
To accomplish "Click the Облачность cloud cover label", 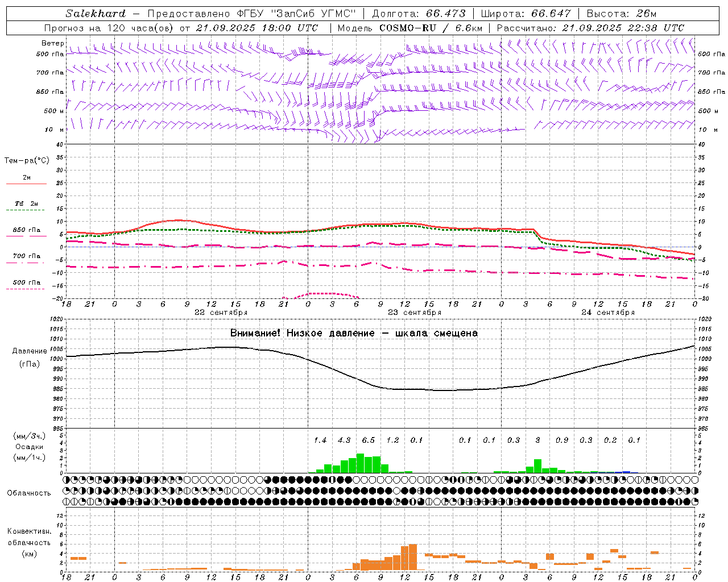I will pyautogui.click(x=29, y=493).
